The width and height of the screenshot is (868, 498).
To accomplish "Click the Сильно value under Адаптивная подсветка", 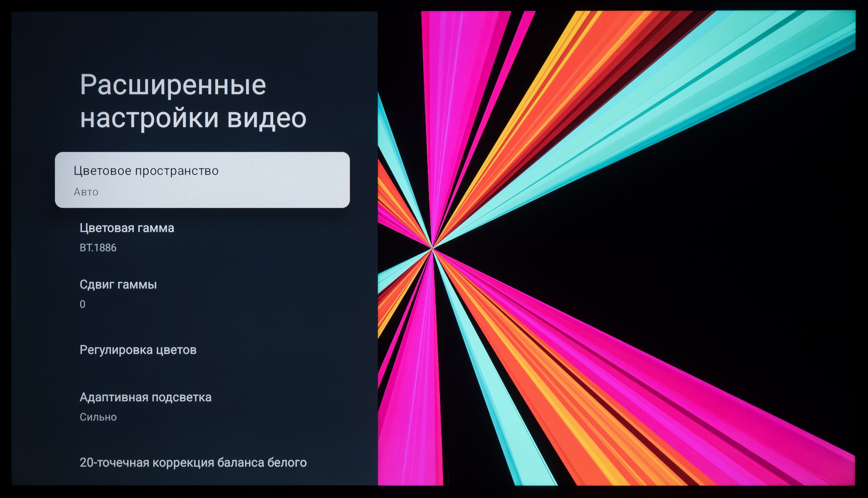I will (x=98, y=417).
